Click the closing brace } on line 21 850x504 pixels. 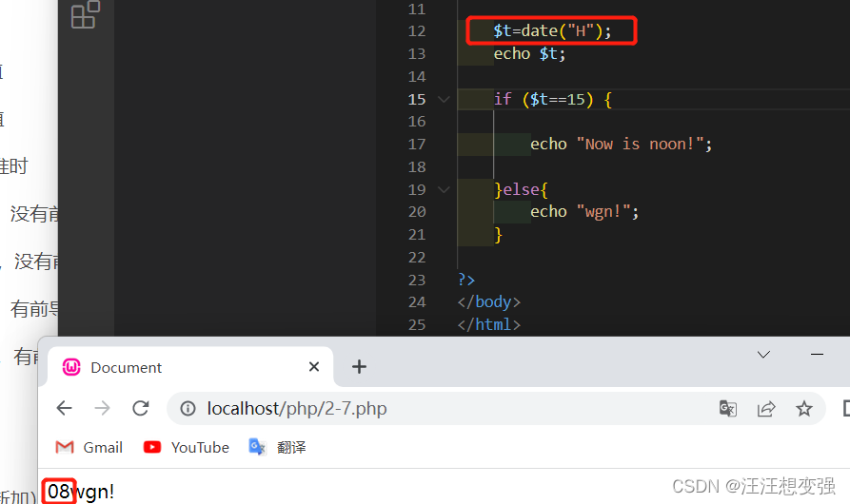(498, 235)
